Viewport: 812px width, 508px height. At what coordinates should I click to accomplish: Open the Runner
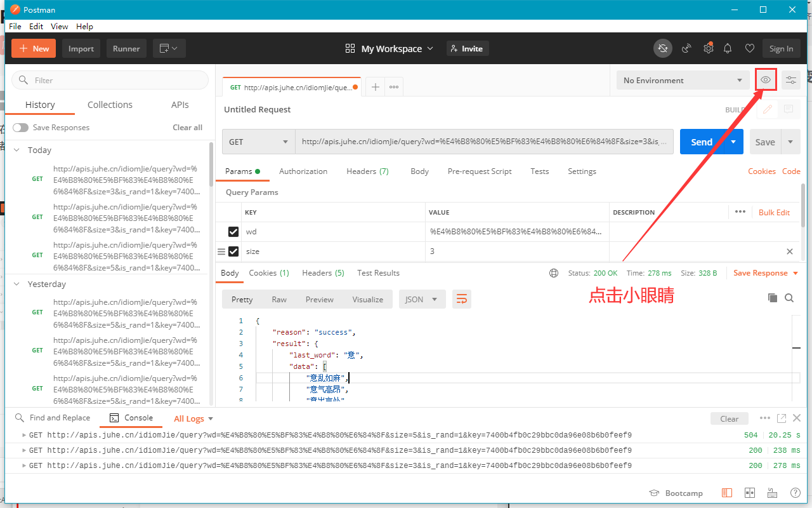pyautogui.click(x=126, y=48)
